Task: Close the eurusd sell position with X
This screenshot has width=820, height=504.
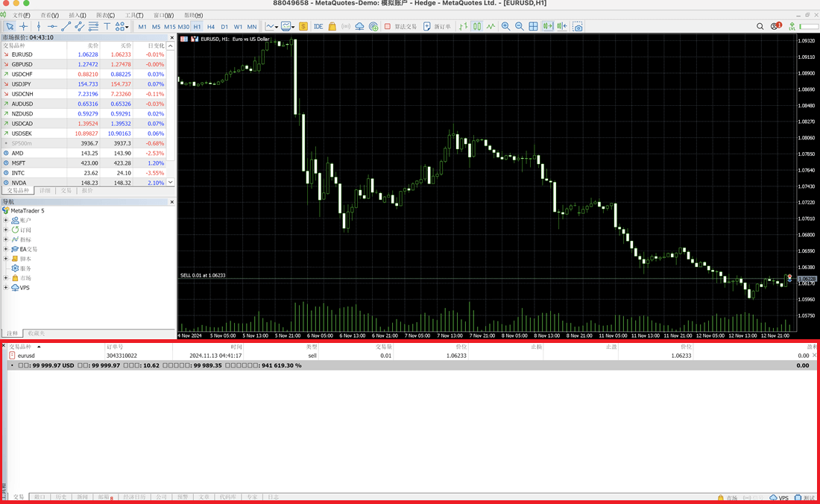Action: click(x=814, y=356)
